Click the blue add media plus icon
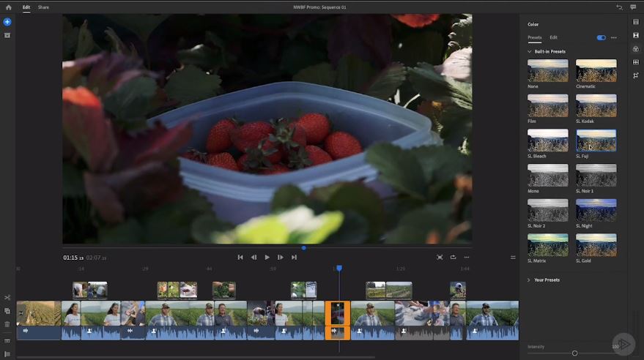Screen dimensions: 644x360 point(7,22)
